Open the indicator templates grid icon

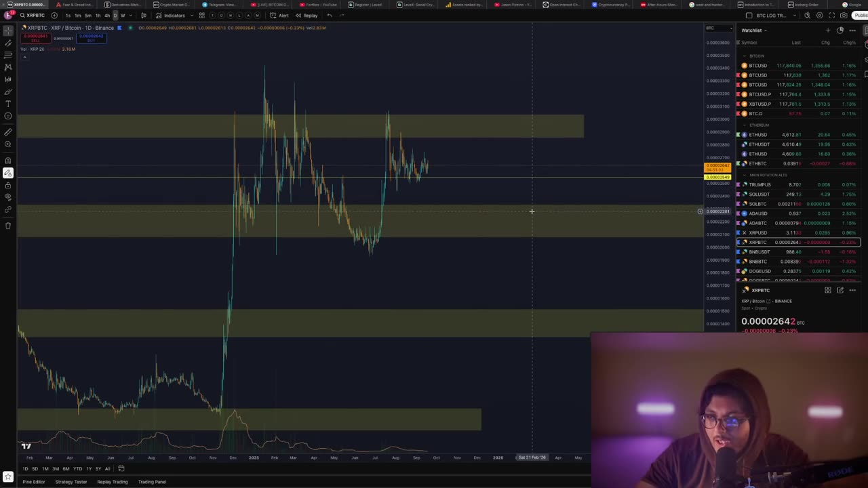tap(202, 16)
